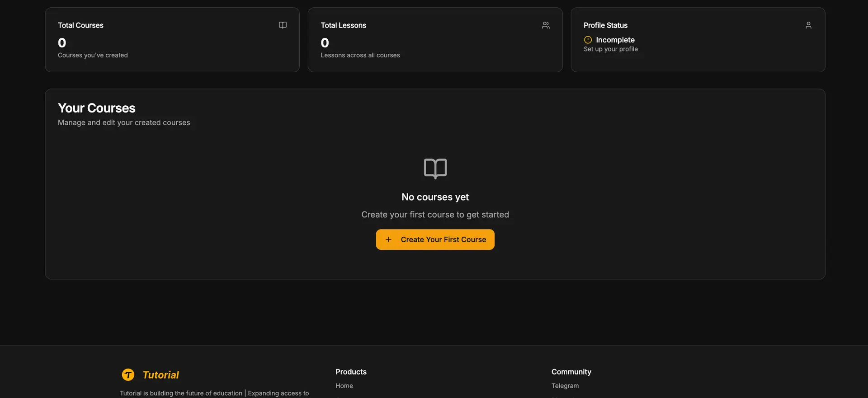Viewport: 868px width, 398px height.
Task: Click the Incomplete profile status label
Action: [x=615, y=40]
